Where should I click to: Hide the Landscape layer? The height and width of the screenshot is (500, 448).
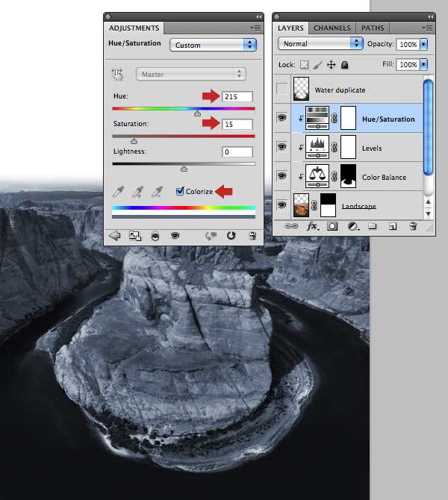(x=281, y=204)
